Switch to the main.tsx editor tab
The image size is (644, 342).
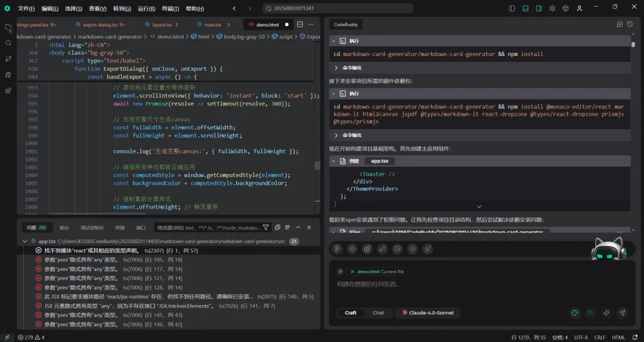[x=213, y=24]
